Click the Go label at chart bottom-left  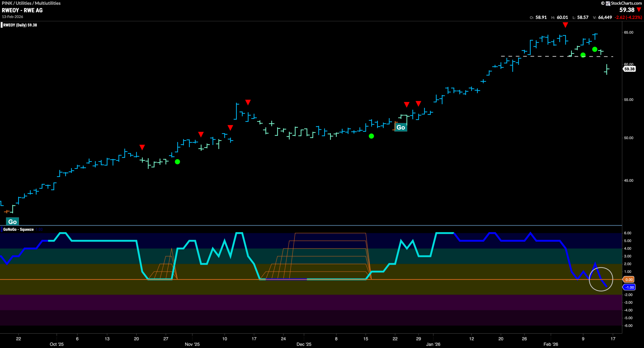[x=13, y=222]
